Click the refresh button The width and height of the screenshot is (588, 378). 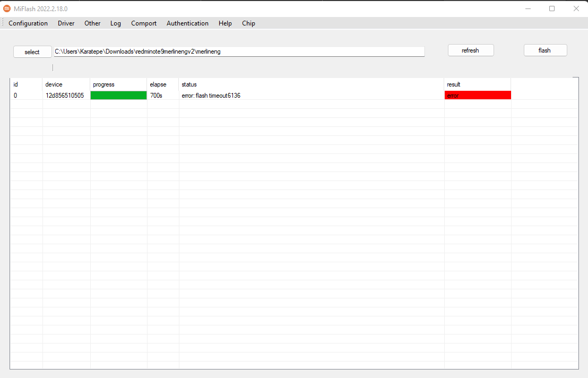[471, 50]
